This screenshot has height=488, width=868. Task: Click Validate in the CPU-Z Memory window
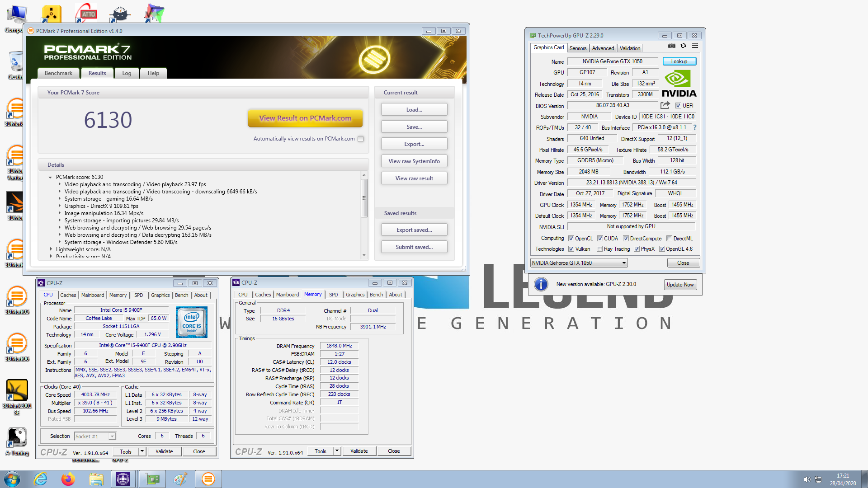tap(359, 451)
